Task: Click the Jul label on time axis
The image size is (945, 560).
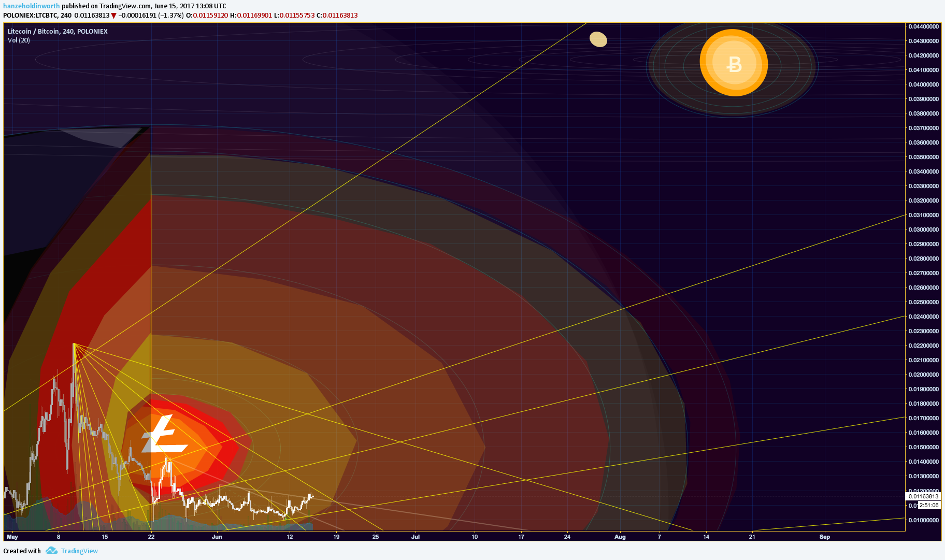Action: (416, 537)
